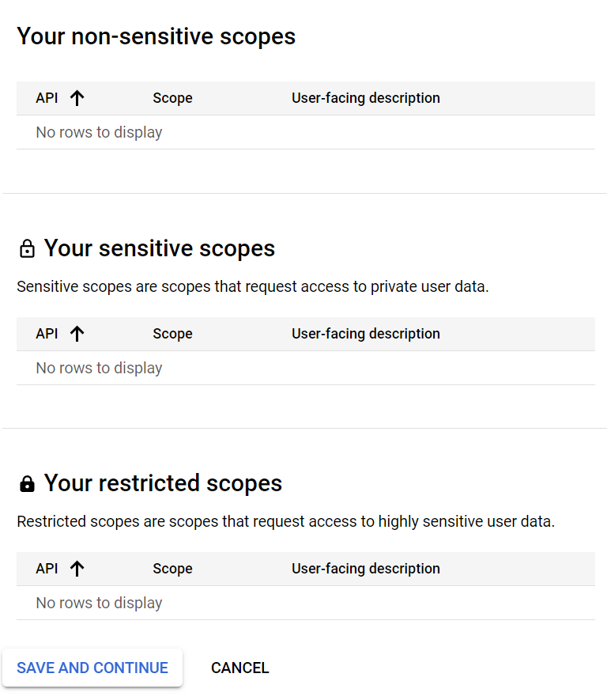This screenshot has height=700, width=607.
Task: Save and continue the scopes setup
Action: [92, 668]
